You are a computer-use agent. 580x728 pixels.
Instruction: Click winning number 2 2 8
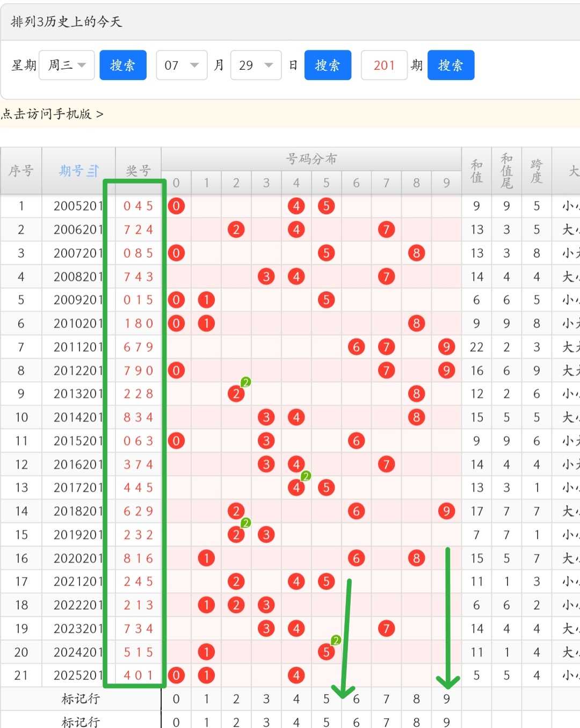pyautogui.click(x=138, y=394)
